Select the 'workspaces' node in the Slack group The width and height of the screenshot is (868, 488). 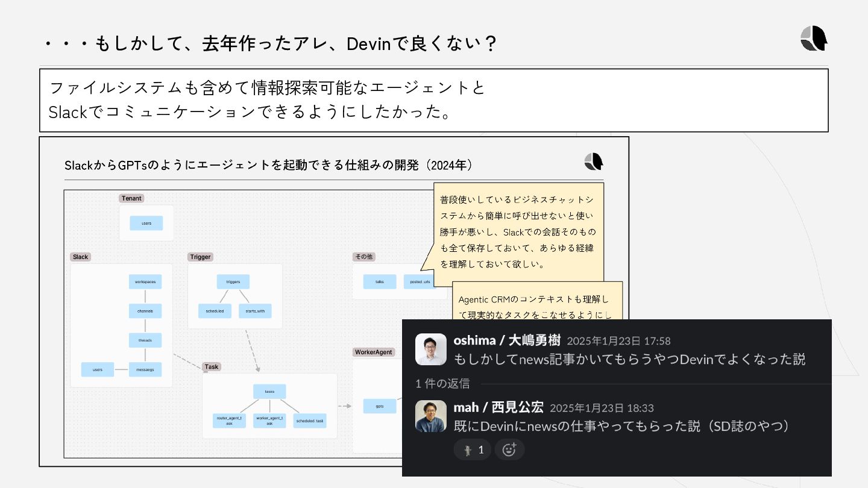click(x=145, y=282)
